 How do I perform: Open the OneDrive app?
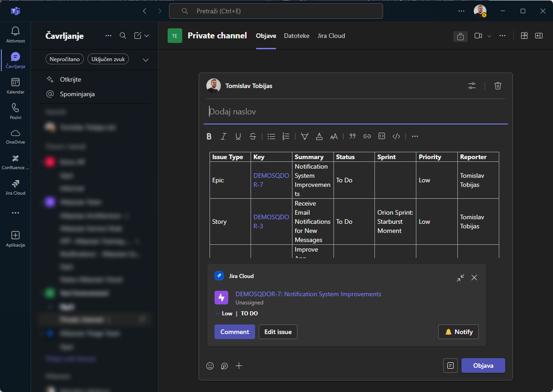pyautogui.click(x=15, y=137)
